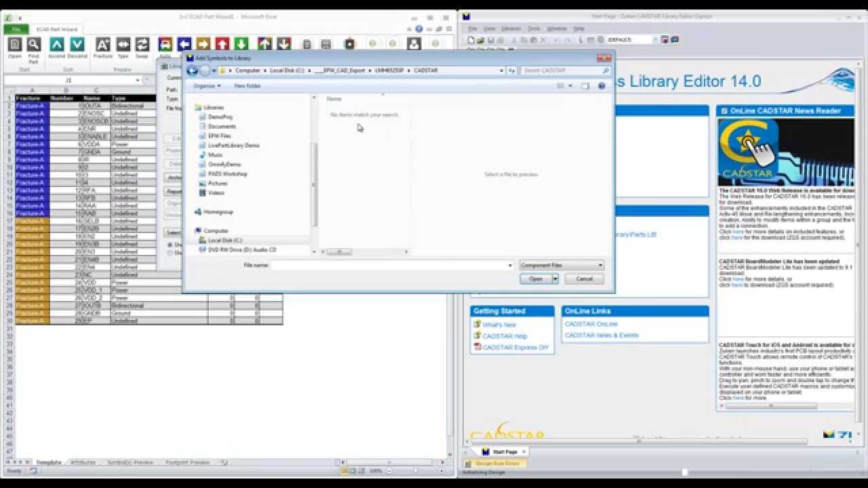The width and height of the screenshot is (868, 488).
Task: Open the CADSTAR OnLine link
Action: [591, 324]
